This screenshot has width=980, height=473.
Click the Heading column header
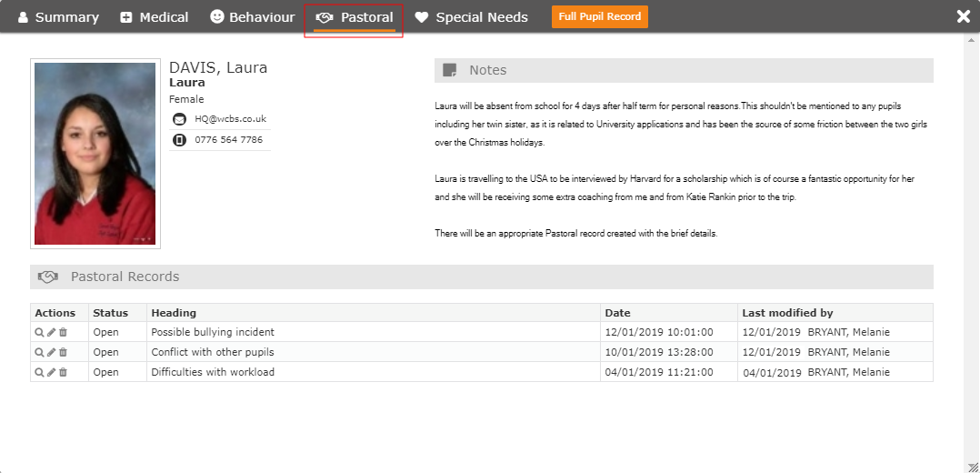point(174,313)
